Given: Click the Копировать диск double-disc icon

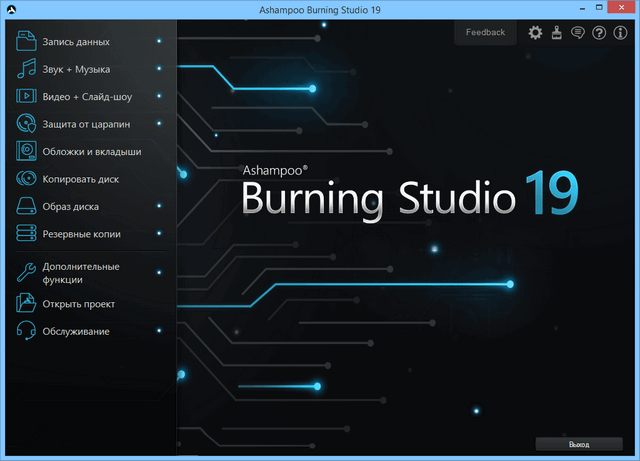Looking at the screenshot, I should [26, 179].
